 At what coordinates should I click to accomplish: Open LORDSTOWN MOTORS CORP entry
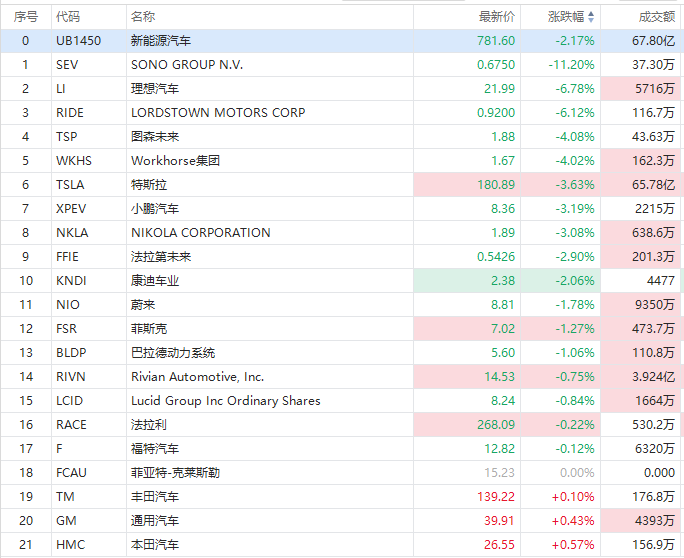point(218,113)
